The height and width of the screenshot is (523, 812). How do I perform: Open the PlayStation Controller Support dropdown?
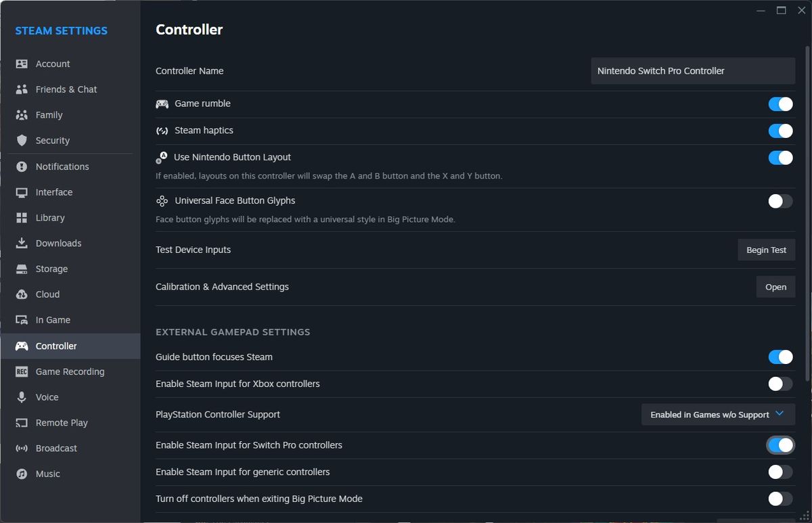717,414
